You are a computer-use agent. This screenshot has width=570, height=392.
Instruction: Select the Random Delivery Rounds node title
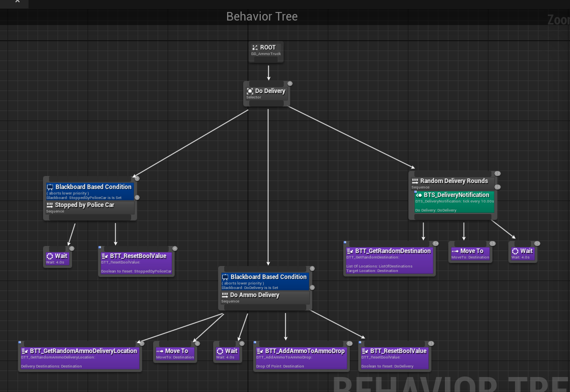[x=454, y=181]
